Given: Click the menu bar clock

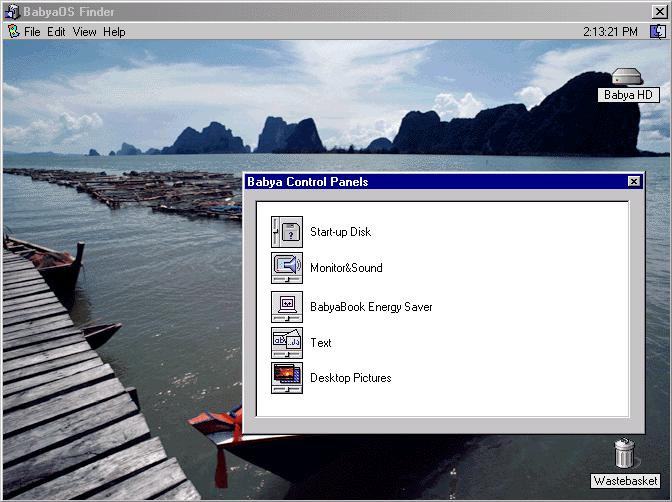Looking at the screenshot, I should pyautogui.click(x=610, y=32).
